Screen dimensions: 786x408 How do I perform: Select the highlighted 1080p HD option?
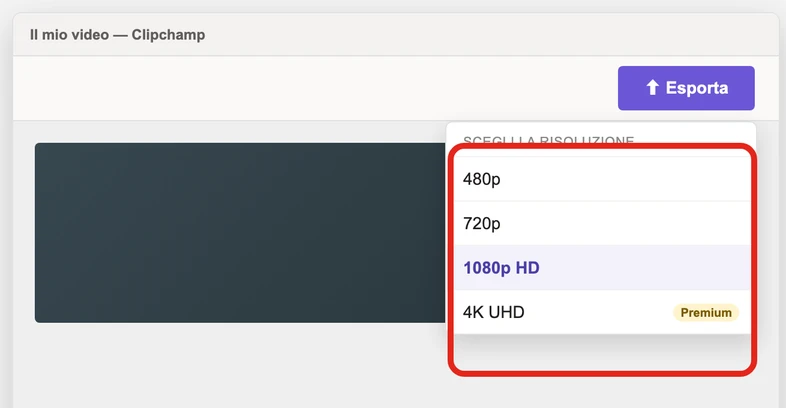pyautogui.click(x=602, y=268)
